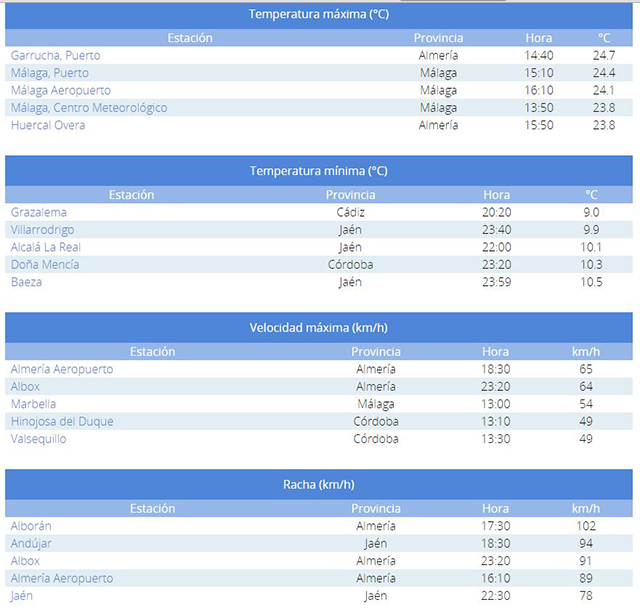This screenshot has width=640, height=610.
Task: Open the Jaén station link in Racha table
Action: point(22,596)
